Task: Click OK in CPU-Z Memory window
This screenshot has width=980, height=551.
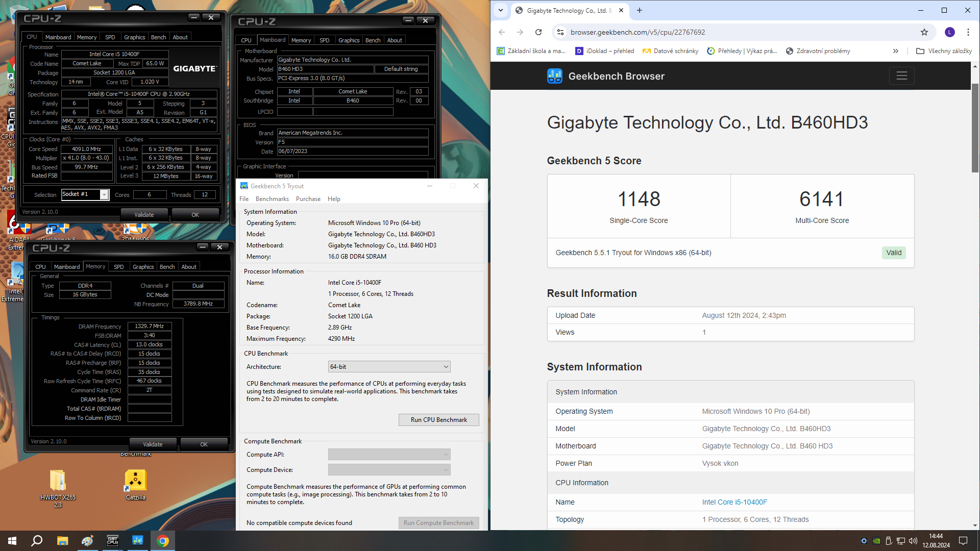Action: (x=204, y=444)
